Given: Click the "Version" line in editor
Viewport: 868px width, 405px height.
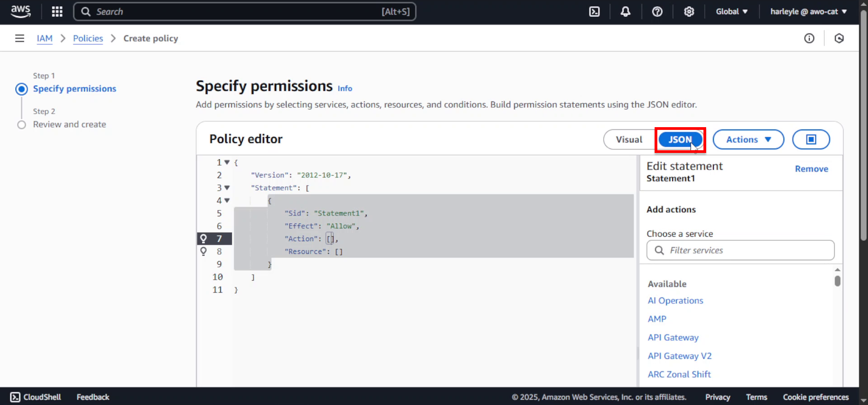Looking at the screenshot, I should [301, 175].
